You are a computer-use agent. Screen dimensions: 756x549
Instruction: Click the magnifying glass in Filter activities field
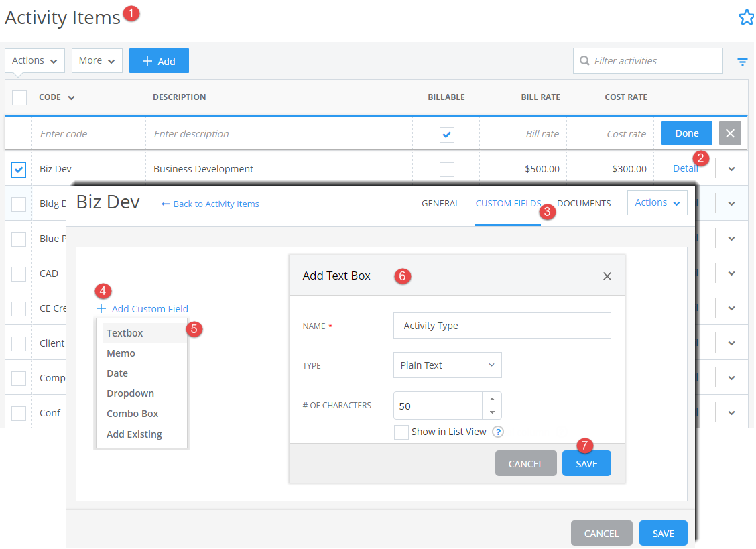click(584, 60)
